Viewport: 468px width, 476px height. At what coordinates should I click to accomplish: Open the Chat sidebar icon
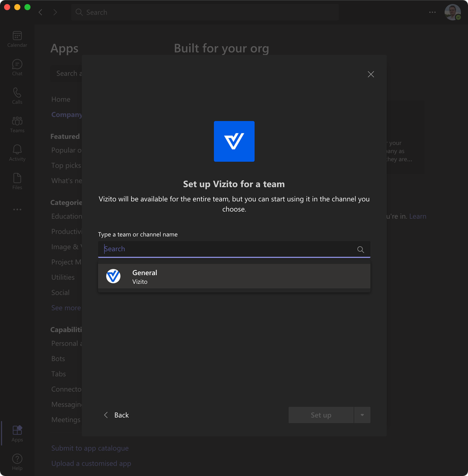[17, 67]
